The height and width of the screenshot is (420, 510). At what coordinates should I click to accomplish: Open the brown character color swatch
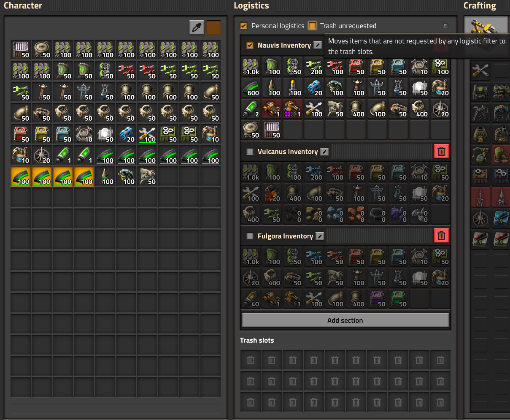[x=213, y=27]
